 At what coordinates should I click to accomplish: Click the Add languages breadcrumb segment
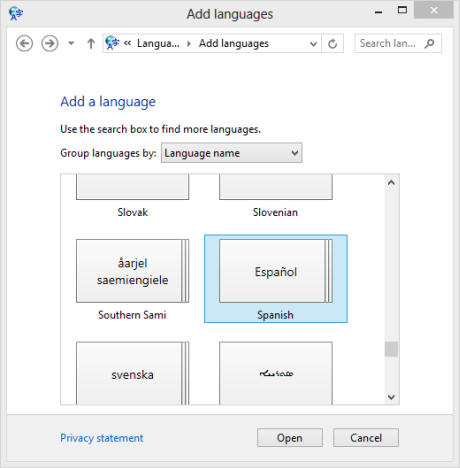[234, 43]
